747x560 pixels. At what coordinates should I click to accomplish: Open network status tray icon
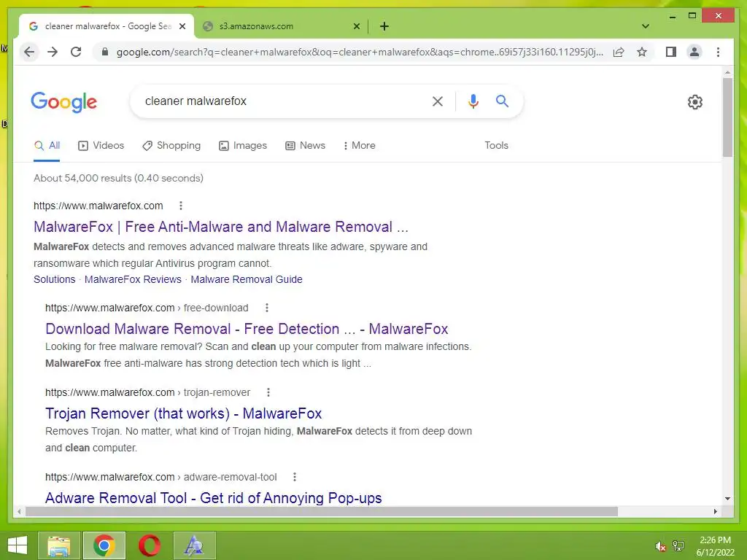(678, 546)
